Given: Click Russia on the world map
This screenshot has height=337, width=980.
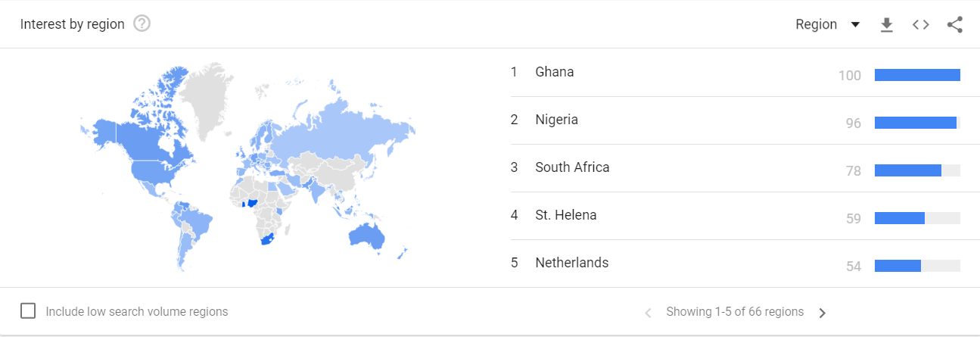Looking at the screenshot, I should click(x=341, y=129).
